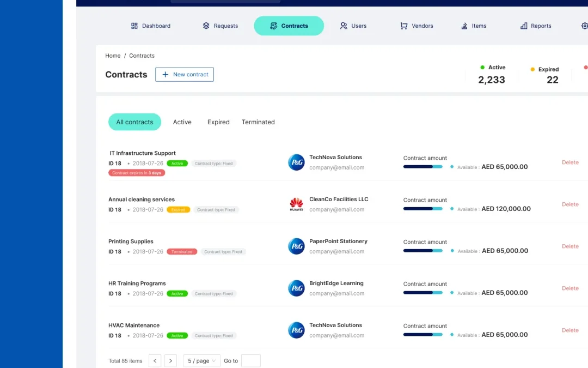Open the Items menu item
Screen dimensions: 588x368
[x=474, y=26]
